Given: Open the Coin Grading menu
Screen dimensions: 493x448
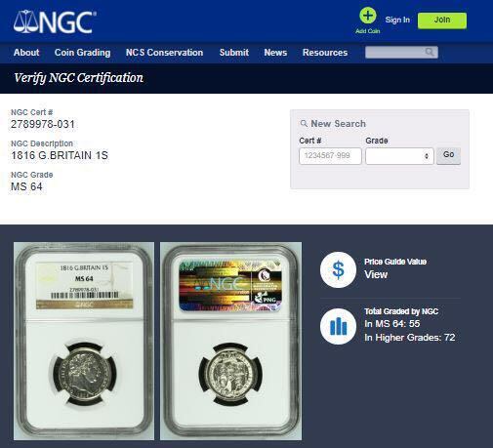Looking at the screenshot, I should 83,53.
